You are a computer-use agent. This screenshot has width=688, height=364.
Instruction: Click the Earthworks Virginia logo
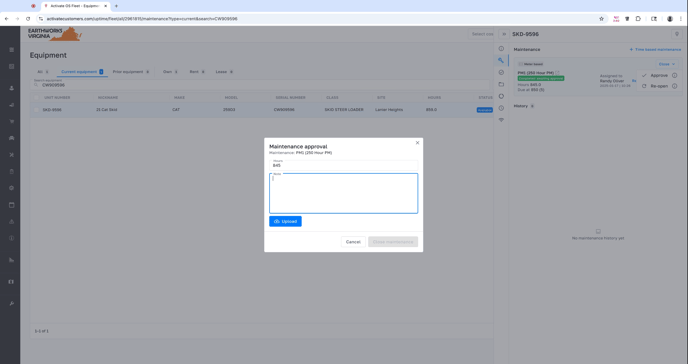[x=54, y=34]
